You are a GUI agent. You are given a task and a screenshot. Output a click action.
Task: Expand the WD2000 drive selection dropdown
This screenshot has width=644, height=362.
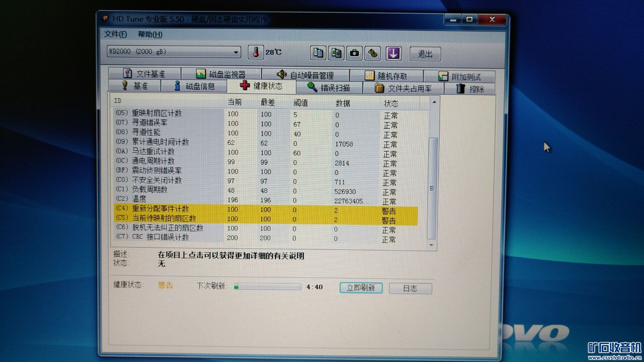236,52
